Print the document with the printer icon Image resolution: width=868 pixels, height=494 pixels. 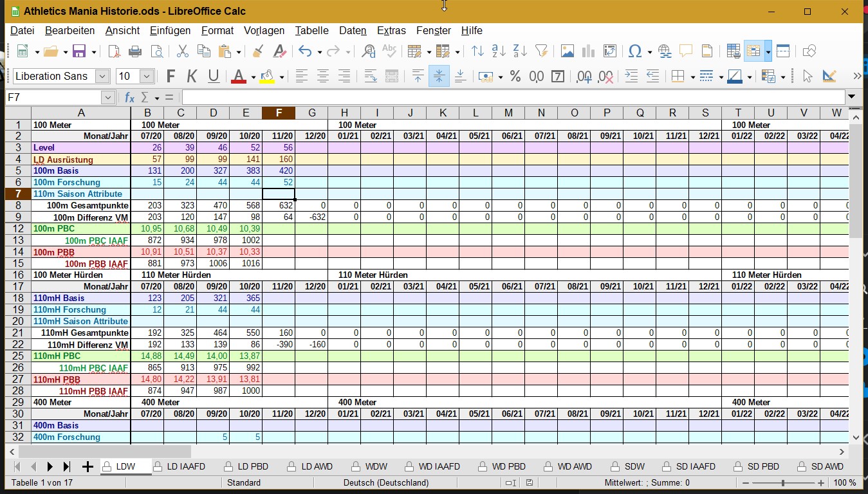(x=135, y=51)
